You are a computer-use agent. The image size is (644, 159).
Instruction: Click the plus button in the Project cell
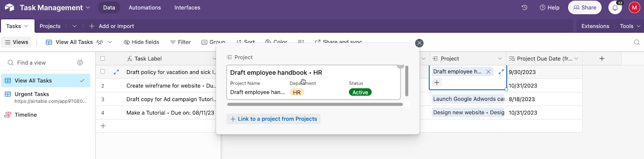[x=437, y=82]
